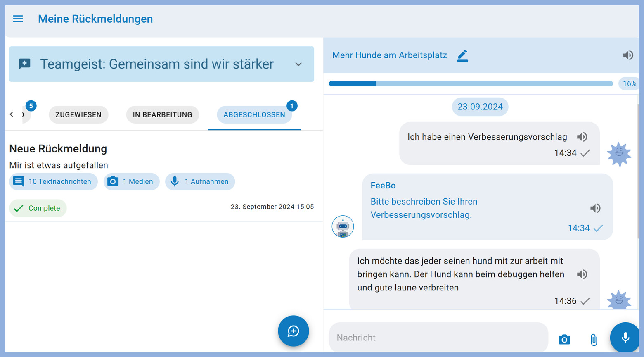Edit the title "Mehr Hunde am Arbeitsplatz"

tap(462, 55)
